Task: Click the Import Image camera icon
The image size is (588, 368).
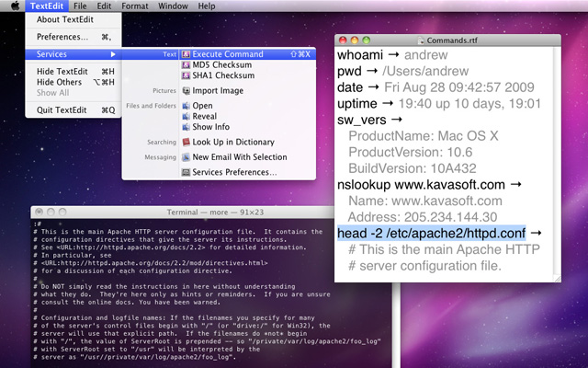Action: point(186,90)
